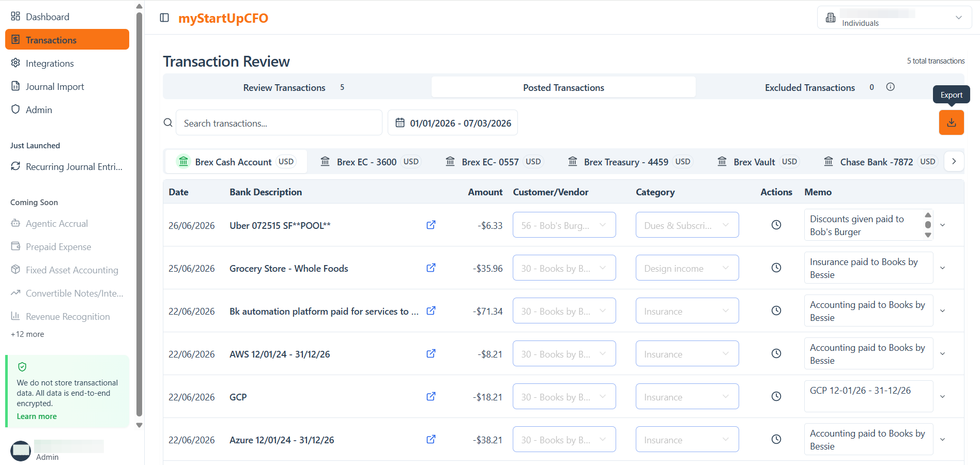The height and width of the screenshot is (465, 980).
Task: Click the Journal Import document icon
Action: pyautogui.click(x=16, y=86)
